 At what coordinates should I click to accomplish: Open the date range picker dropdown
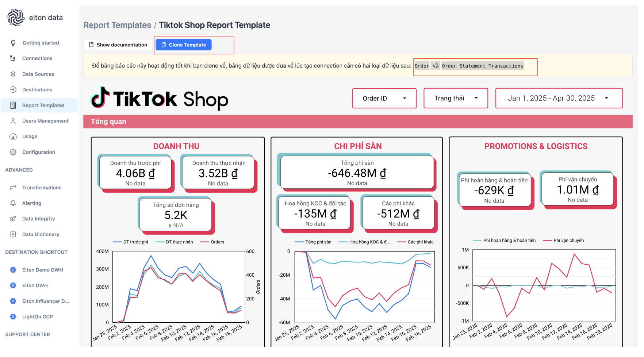559,98
